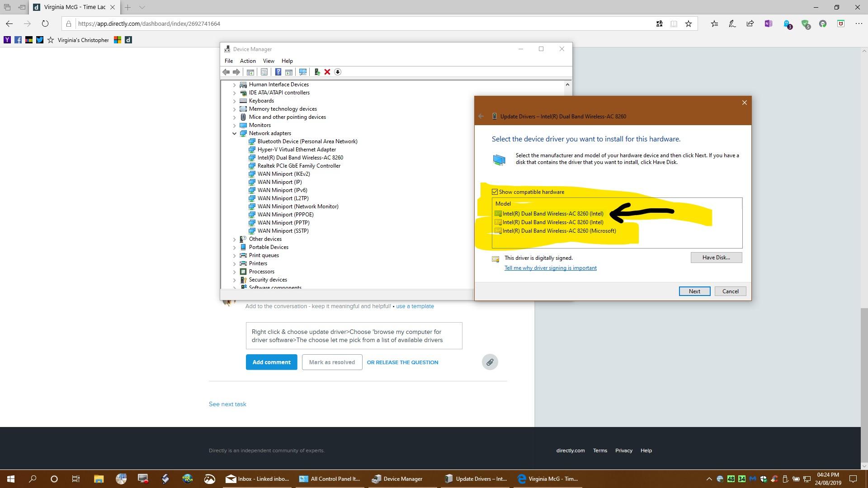Expand the Human Interface Devices node
The image size is (868, 488).
[x=235, y=84]
